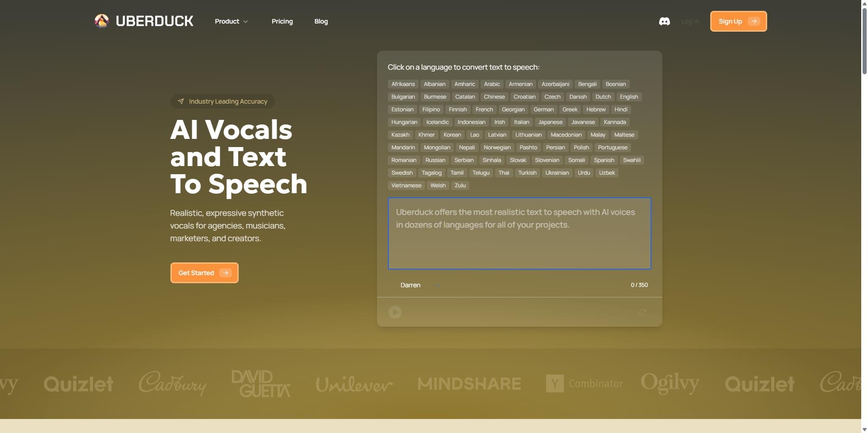The width and height of the screenshot is (868, 433).
Task: Choose the Kannada language
Action: tap(615, 122)
